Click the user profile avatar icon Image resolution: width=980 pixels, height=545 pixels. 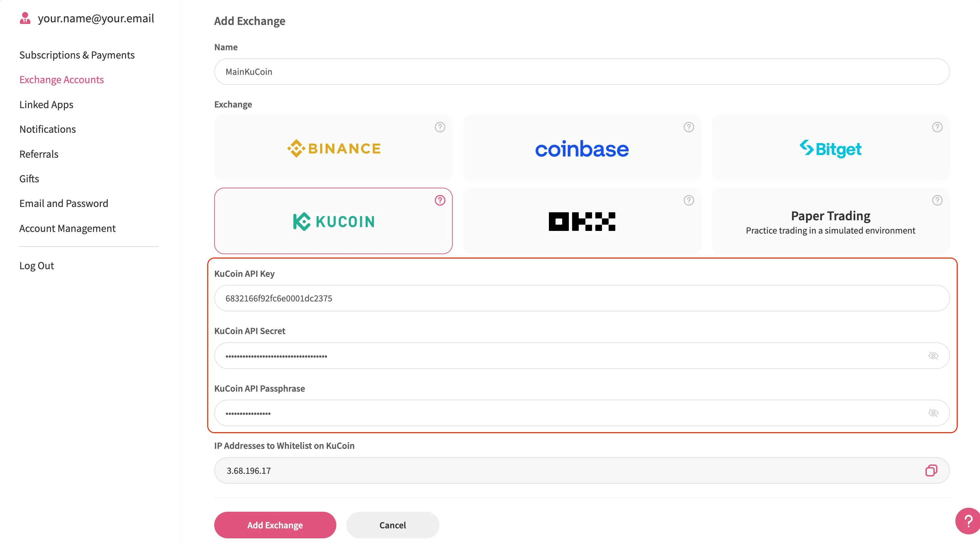(x=25, y=18)
